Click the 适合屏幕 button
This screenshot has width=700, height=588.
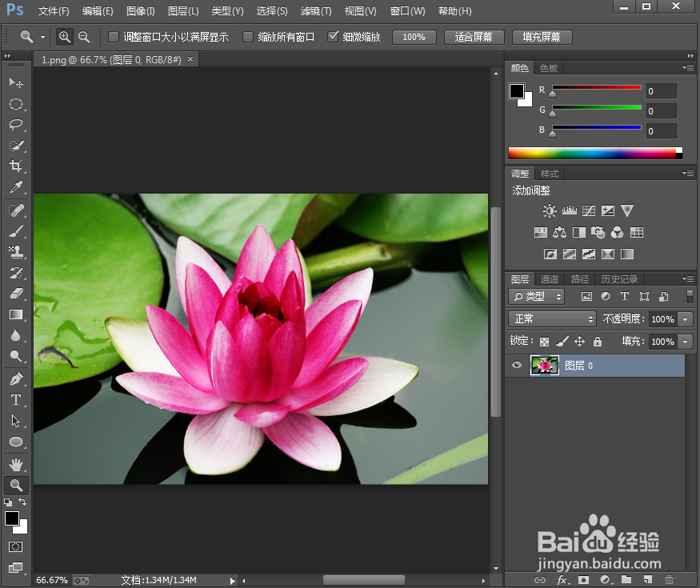474,37
